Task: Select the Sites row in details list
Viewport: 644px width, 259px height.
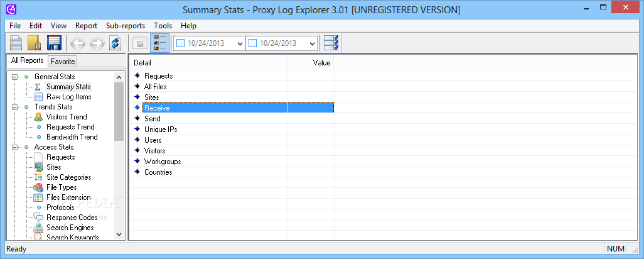Action: click(232, 97)
